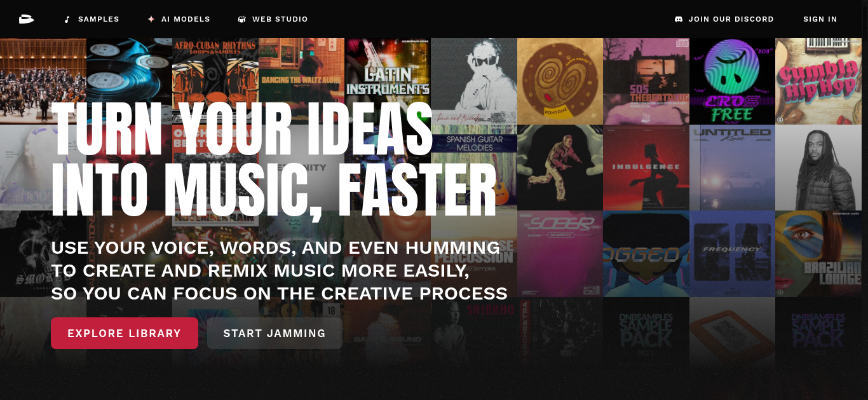Screen dimensions: 868x400
Task: Open the Frequency album cover thumbnail
Action: point(732,254)
